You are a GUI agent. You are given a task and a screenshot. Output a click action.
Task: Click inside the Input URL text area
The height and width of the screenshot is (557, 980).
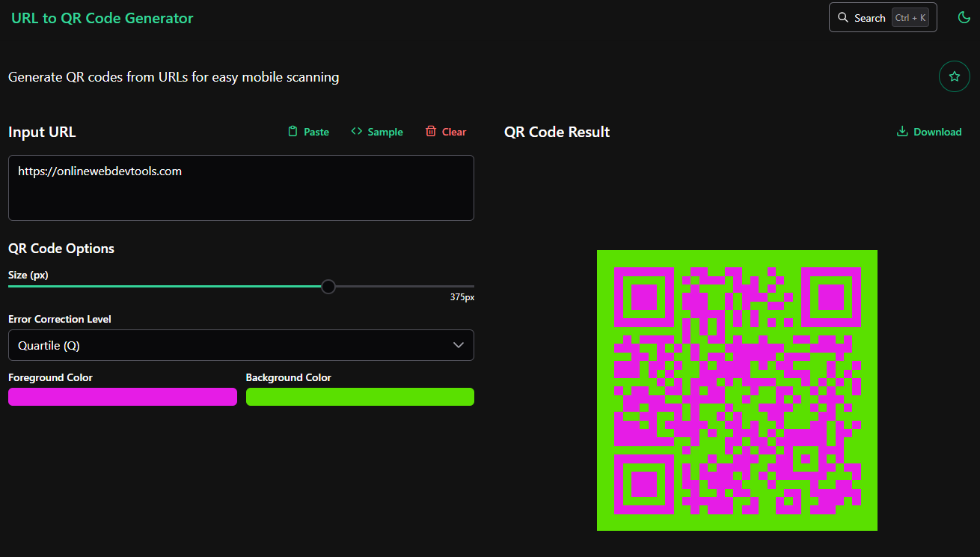pos(241,188)
